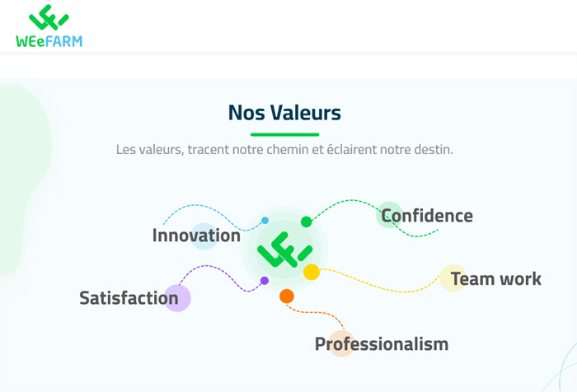The height and width of the screenshot is (392, 577).
Task: Click the pale yellow circle beside Team work
Action: [x=453, y=278]
